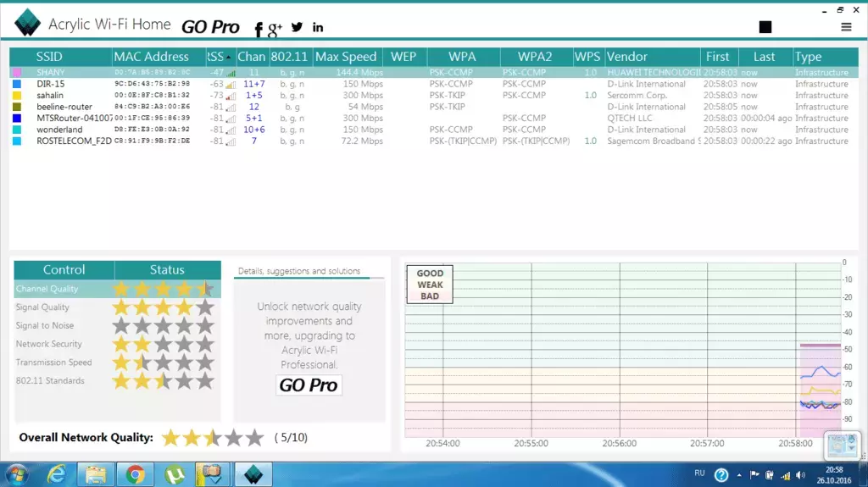Select the beeline-router network row
The height and width of the screenshot is (487, 868).
click(x=433, y=107)
